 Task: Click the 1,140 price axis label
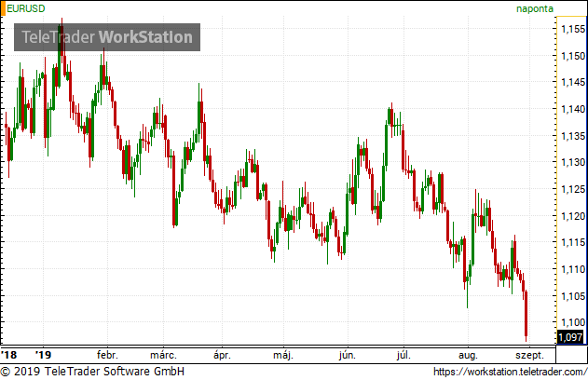point(573,109)
